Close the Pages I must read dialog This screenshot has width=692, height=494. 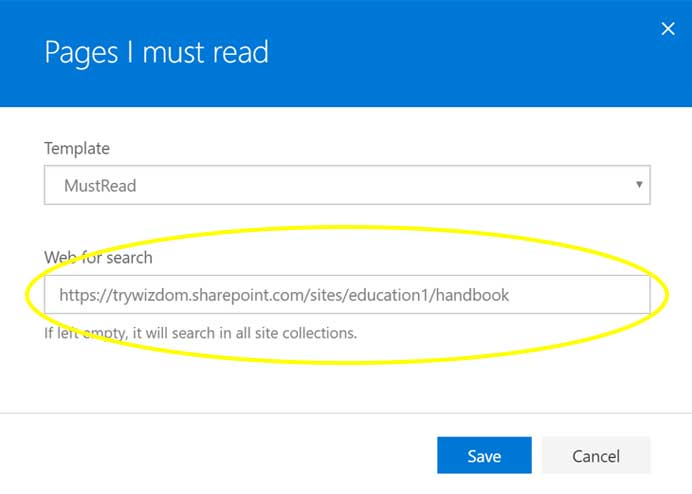[668, 29]
